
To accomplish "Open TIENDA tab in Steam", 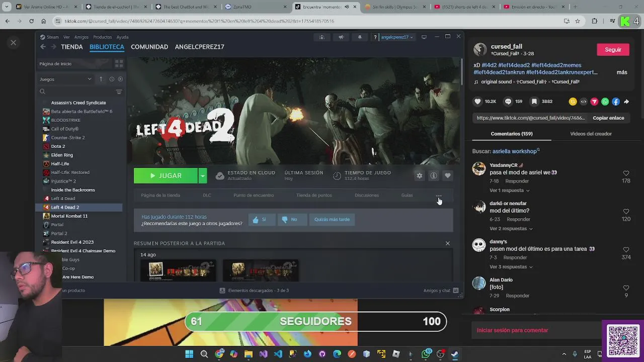I will click(x=72, y=47).
